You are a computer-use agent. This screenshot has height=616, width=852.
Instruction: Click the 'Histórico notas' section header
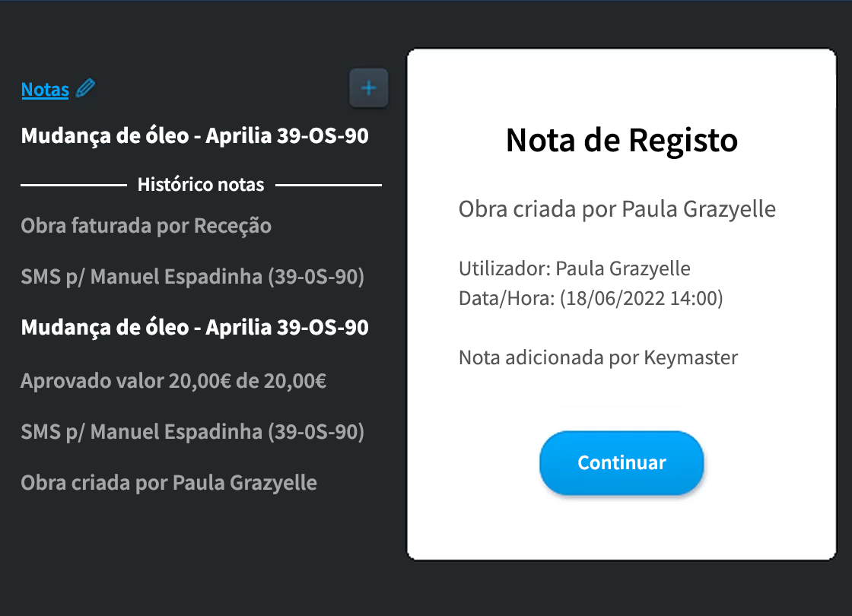click(200, 184)
